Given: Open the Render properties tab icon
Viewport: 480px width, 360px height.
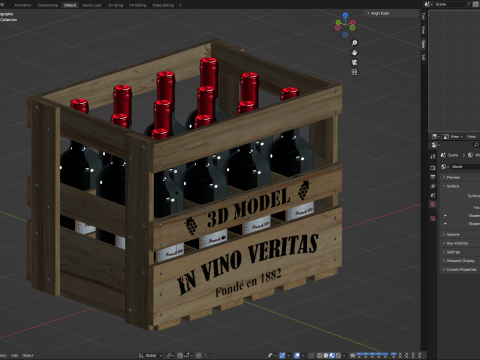Looking at the screenshot, I should tap(433, 168).
